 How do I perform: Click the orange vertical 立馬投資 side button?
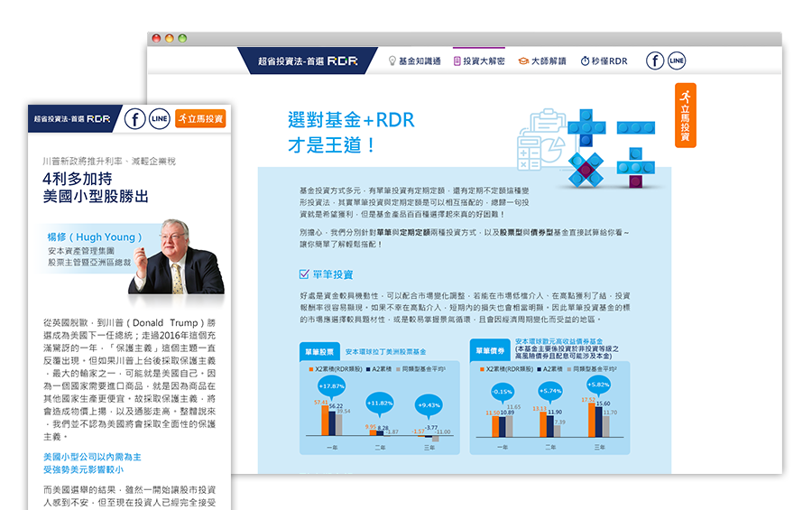[x=685, y=116]
